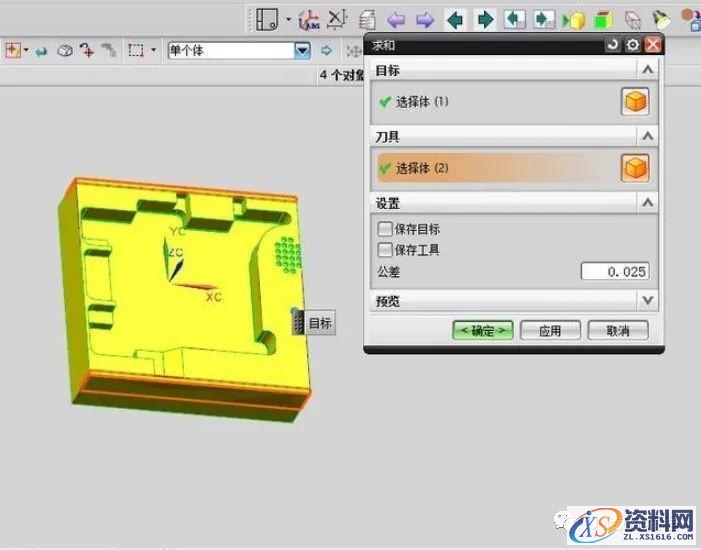Image resolution: width=701 pixels, height=550 pixels.
Task: Collapse the 目标 section
Action: pyautogui.click(x=648, y=70)
